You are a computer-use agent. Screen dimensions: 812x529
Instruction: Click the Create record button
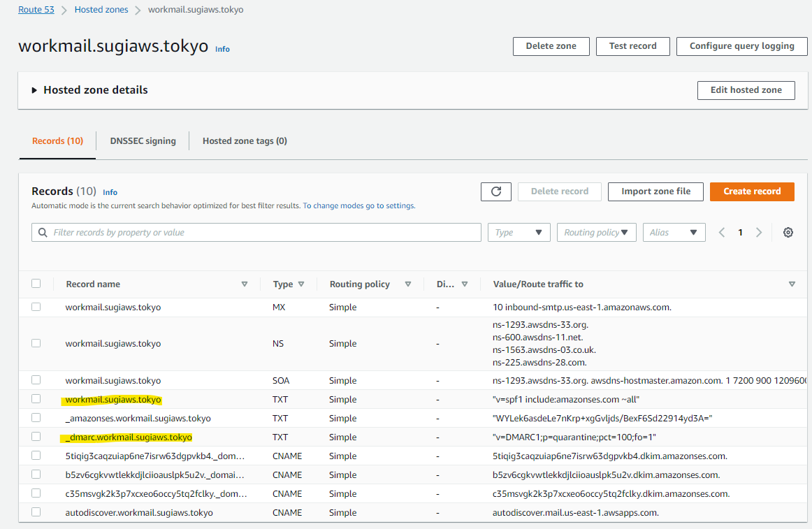click(752, 191)
